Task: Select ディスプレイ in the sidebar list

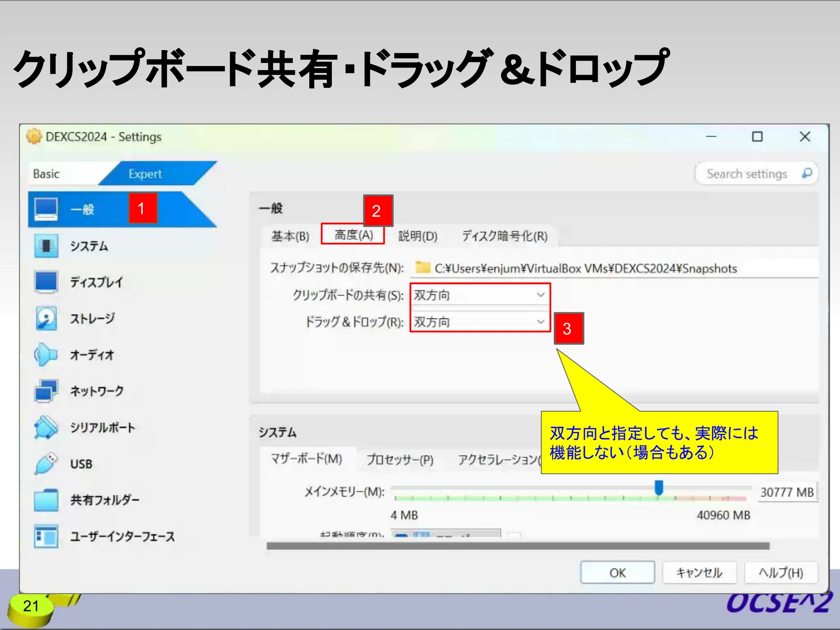Action: pos(96,282)
